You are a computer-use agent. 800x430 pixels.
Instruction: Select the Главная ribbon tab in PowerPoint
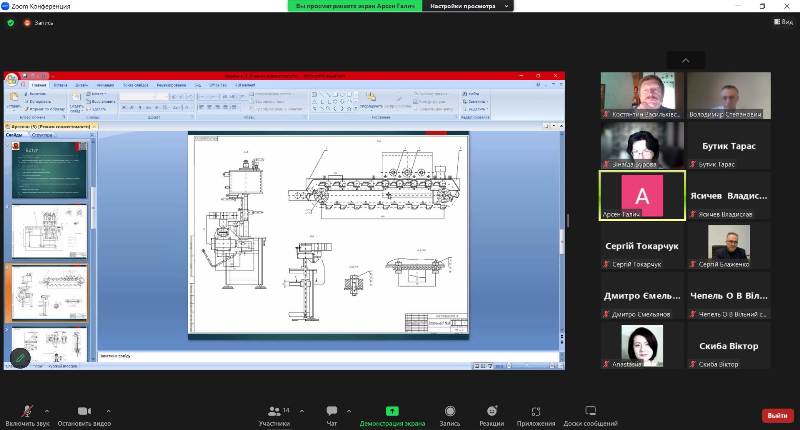pos(39,85)
